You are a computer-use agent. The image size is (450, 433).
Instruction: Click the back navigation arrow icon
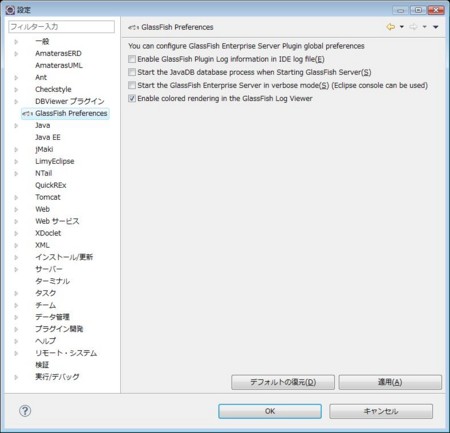click(x=391, y=27)
